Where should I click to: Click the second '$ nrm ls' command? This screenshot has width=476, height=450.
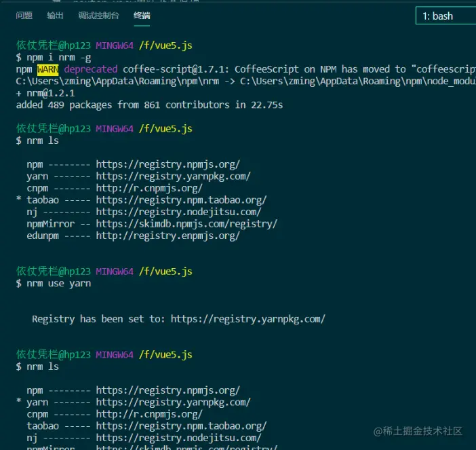37,367
